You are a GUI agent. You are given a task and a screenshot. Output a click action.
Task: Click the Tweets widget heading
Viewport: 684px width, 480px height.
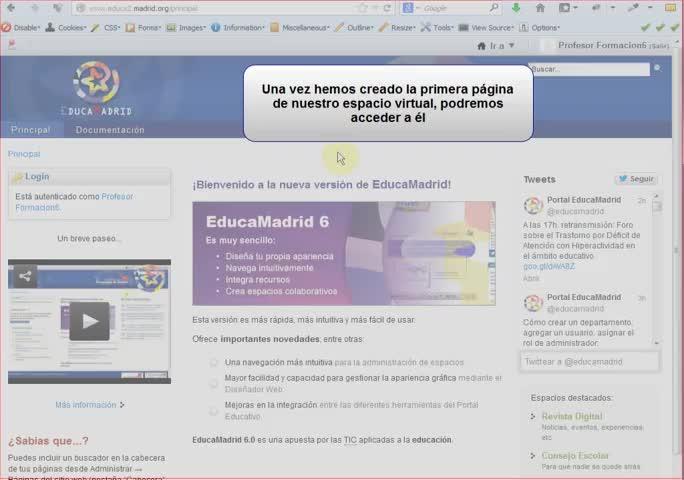[x=539, y=179]
